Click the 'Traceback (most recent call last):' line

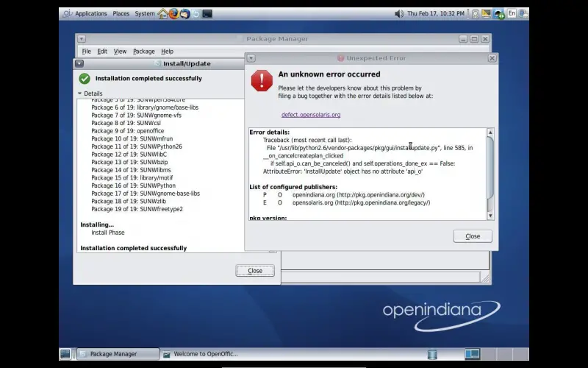(307, 140)
